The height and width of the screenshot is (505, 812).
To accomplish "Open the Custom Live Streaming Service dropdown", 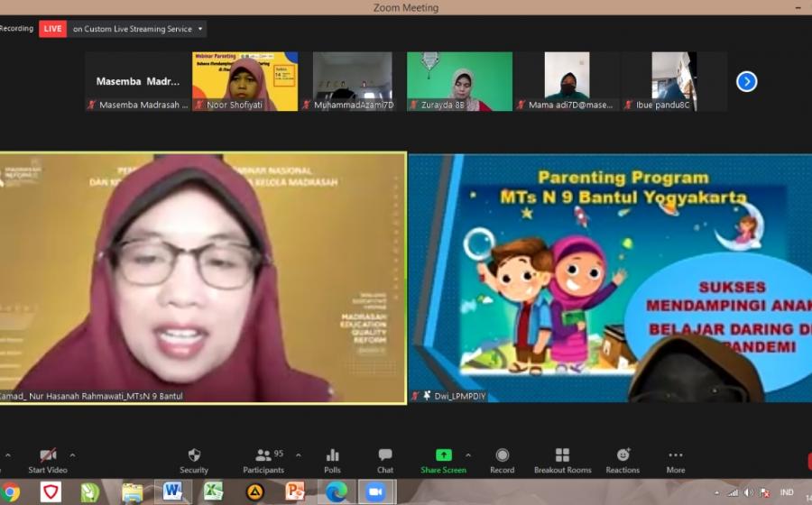I will 138,29.
